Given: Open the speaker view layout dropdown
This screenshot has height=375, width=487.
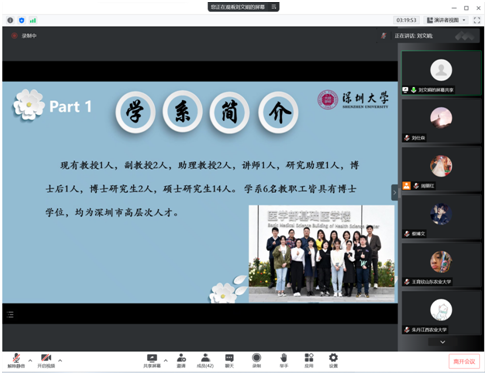Looking at the screenshot, I should (446, 20).
